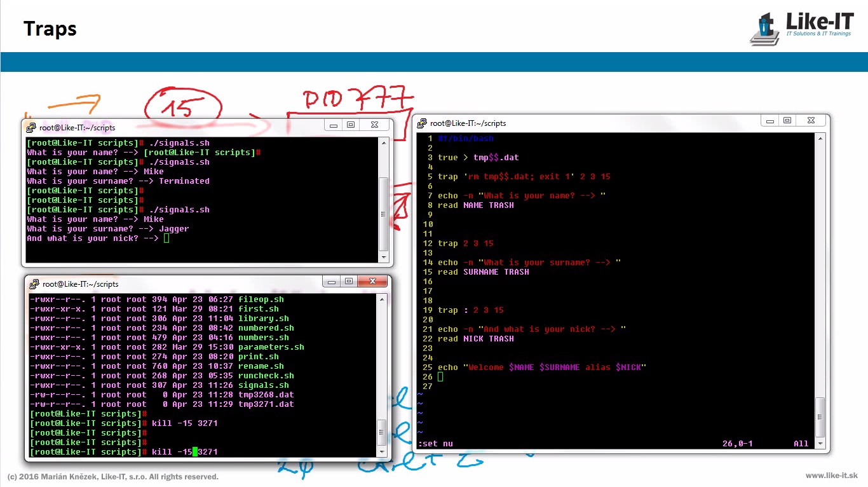Image resolution: width=868 pixels, height=487 pixels.
Task: Minimize the vim editor window
Action: 771,120
